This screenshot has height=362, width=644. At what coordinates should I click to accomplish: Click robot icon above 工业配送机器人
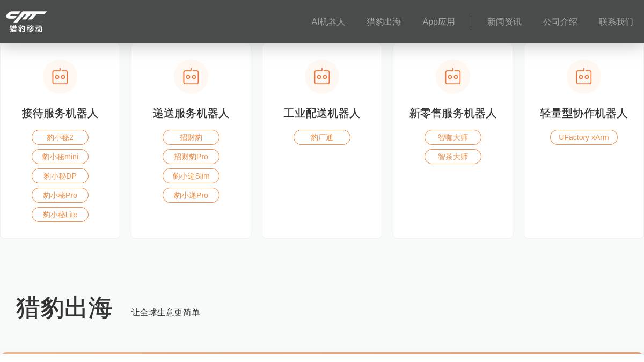[322, 77]
